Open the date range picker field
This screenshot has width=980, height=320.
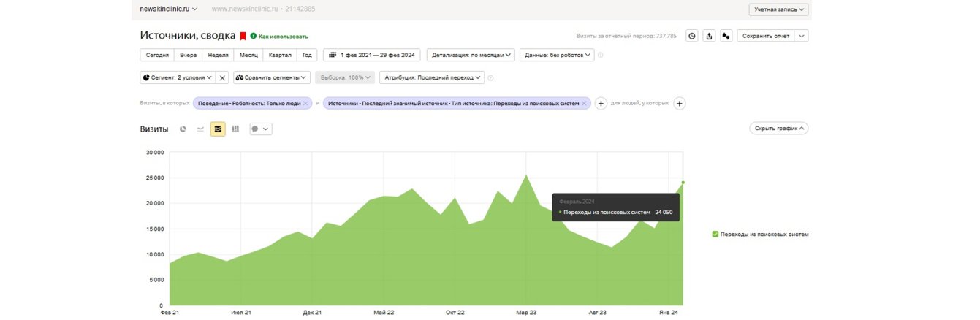pos(372,55)
